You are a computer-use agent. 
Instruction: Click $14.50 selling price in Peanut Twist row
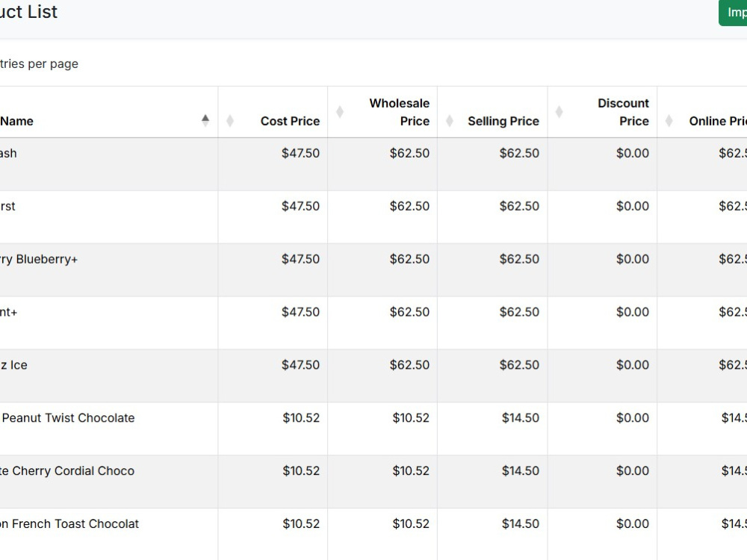coord(520,417)
